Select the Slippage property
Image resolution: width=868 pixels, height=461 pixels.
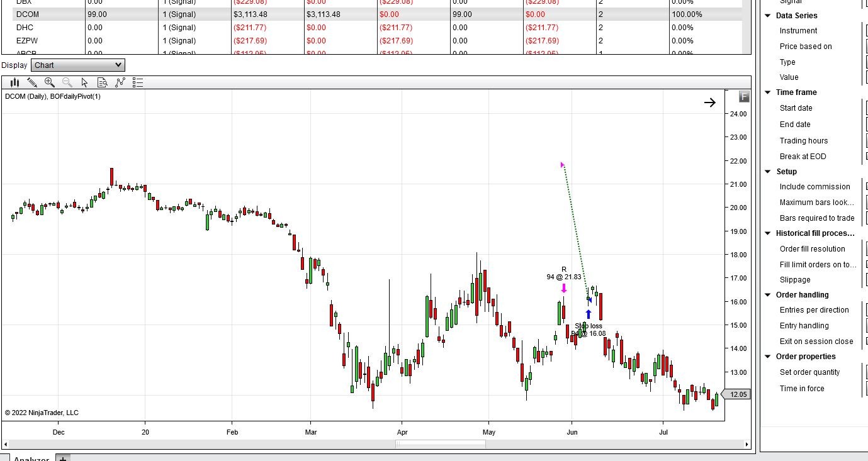click(x=795, y=280)
